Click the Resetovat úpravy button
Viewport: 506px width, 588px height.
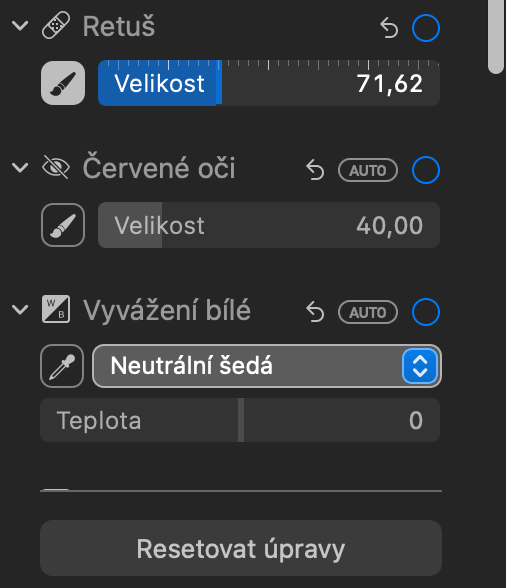pyautogui.click(x=241, y=548)
